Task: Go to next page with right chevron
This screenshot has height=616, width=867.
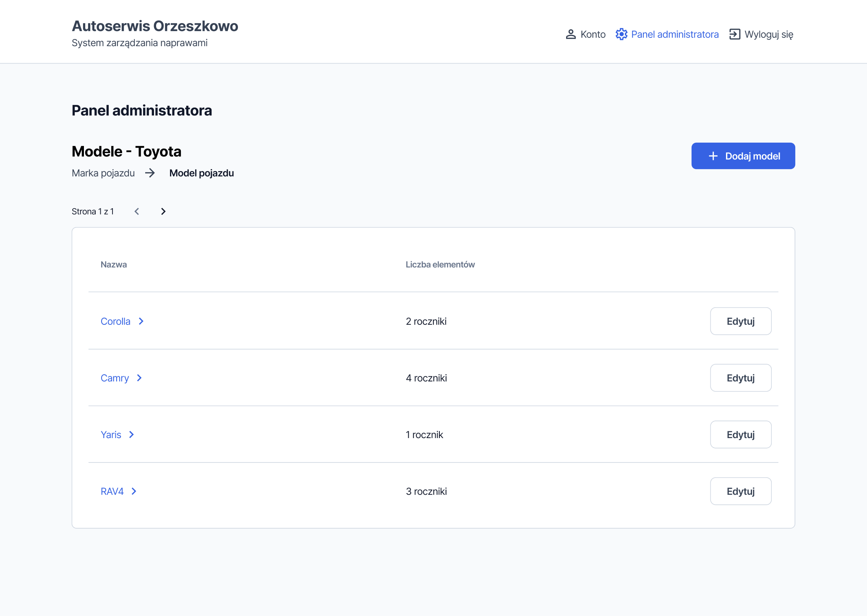Action: (x=163, y=211)
